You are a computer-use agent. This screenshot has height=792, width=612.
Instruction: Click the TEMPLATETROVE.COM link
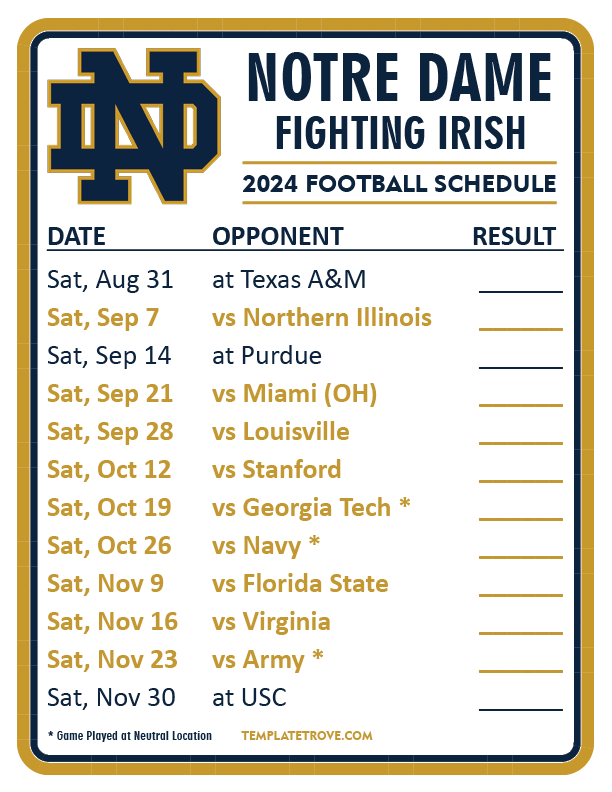[307, 736]
